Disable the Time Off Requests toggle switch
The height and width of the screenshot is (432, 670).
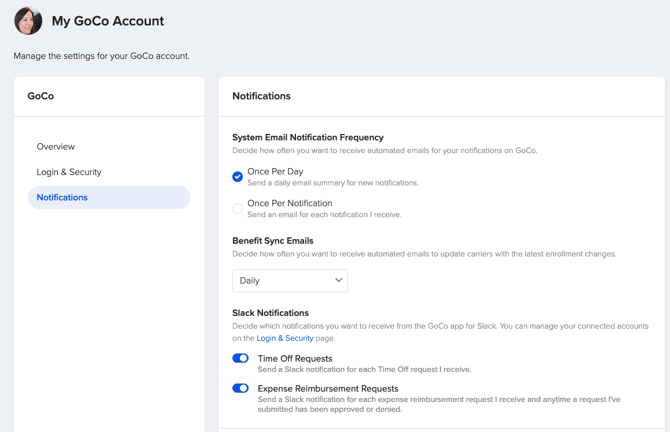pos(241,358)
